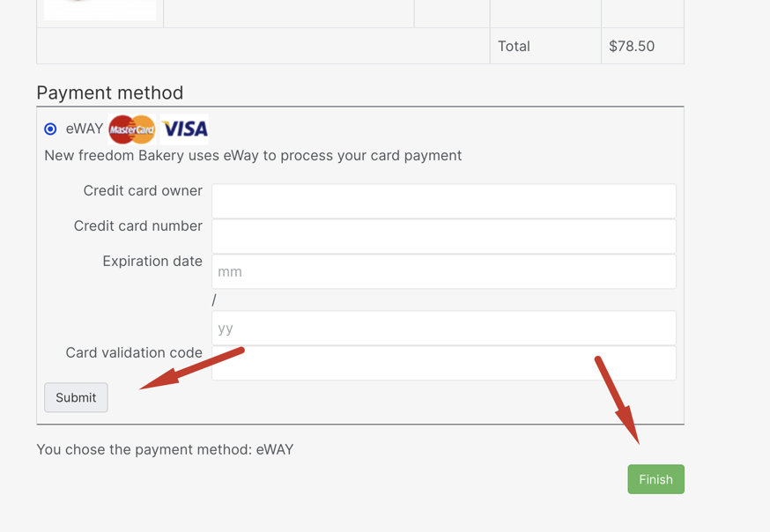
Task: Click the green Finish button
Action: point(655,479)
